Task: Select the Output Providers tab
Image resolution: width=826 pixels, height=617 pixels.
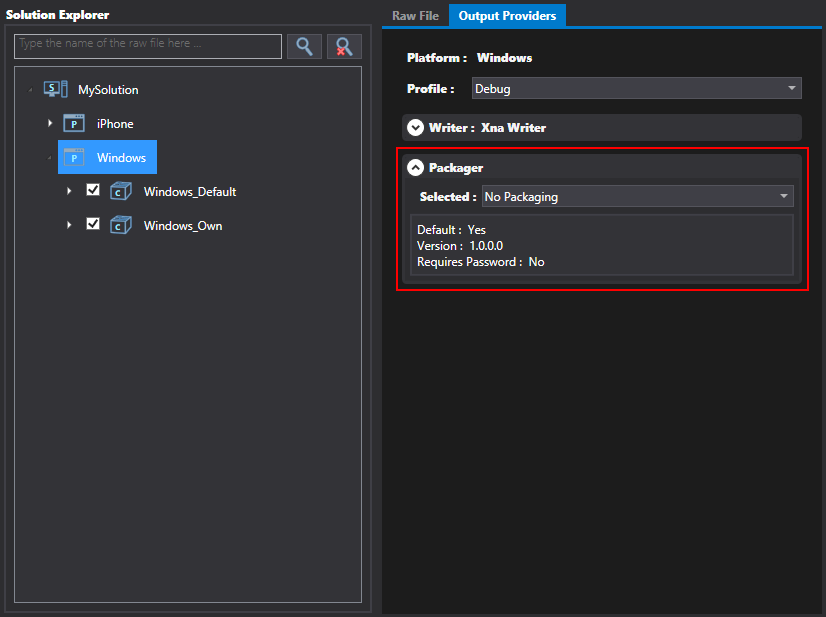Action: pyautogui.click(x=507, y=16)
